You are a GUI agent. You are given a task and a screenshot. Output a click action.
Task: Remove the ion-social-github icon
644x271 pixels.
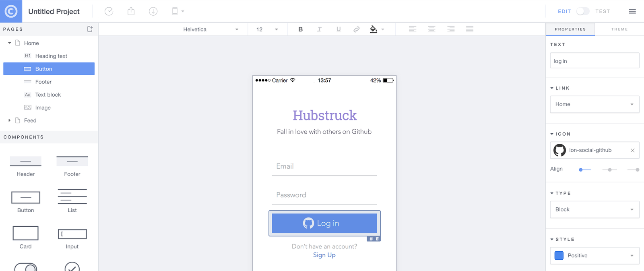(x=632, y=150)
